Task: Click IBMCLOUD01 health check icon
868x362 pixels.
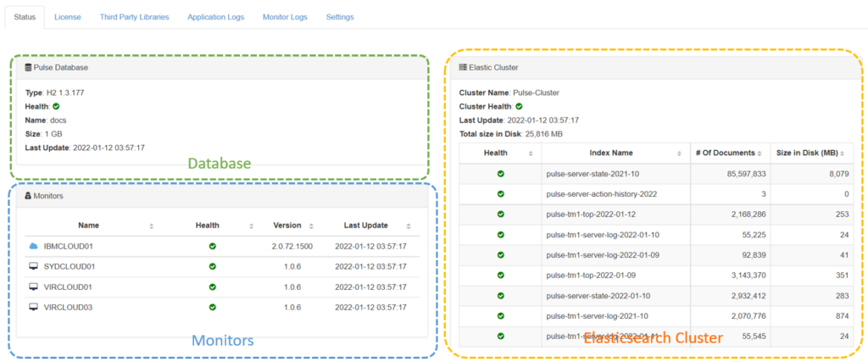Action: (x=212, y=246)
